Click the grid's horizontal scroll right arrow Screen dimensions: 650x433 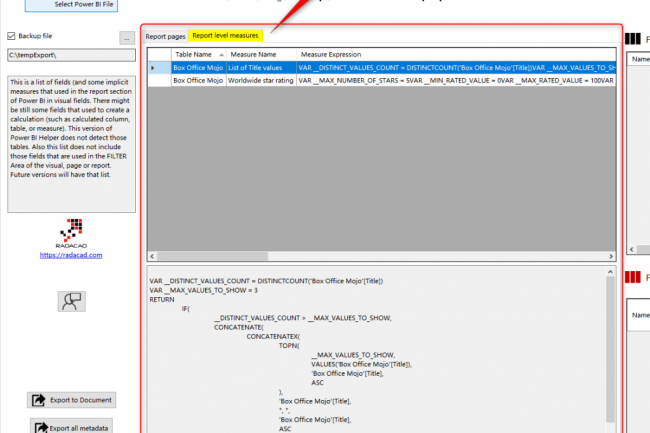coord(611,256)
